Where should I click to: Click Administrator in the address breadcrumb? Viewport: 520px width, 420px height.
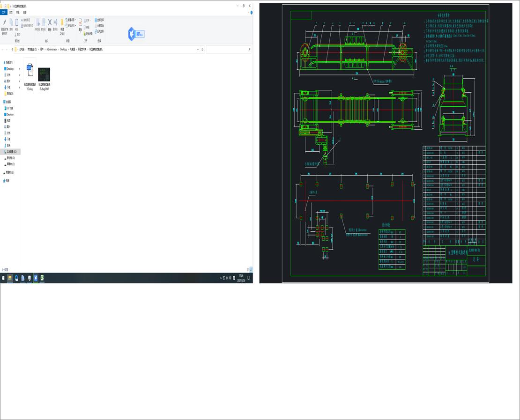click(x=52, y=49)
